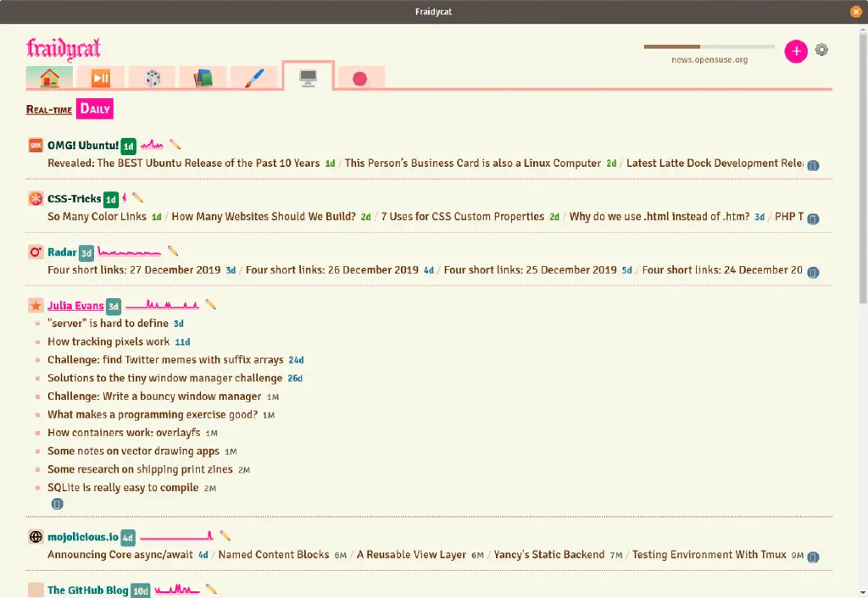Open the red circle tab
This screenshot has height=598, width=868.
click(359, 79)
